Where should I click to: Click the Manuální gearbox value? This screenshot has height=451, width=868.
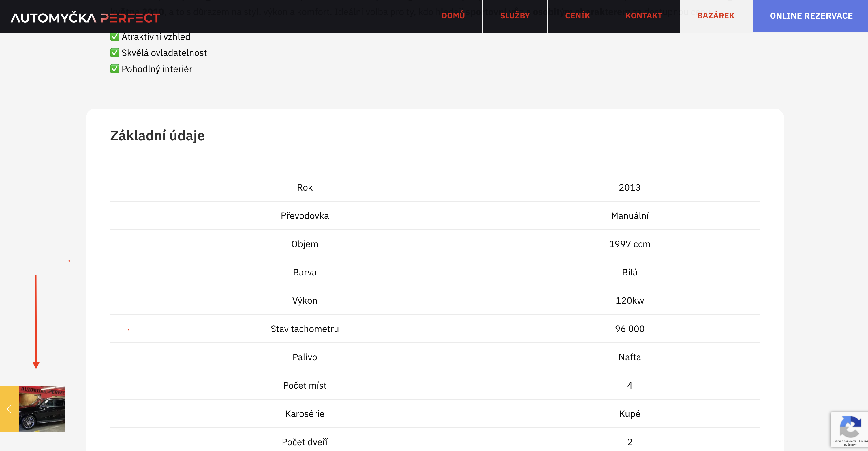click(630, 216)
